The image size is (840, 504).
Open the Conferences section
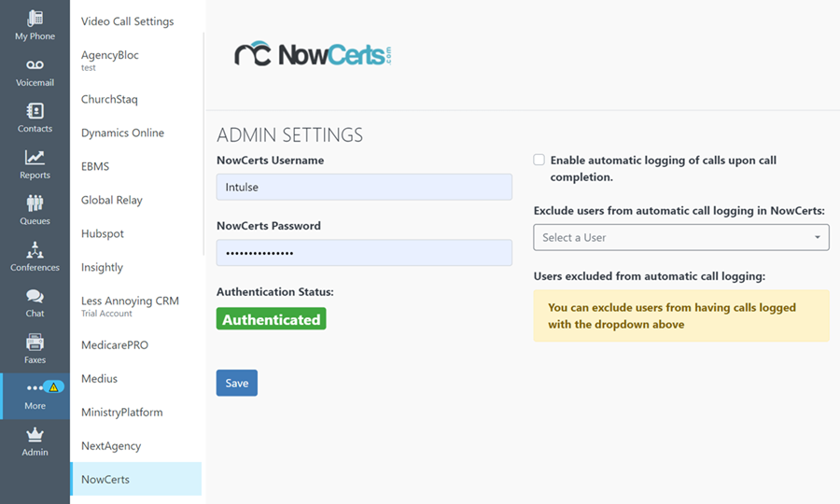(35, 257)
